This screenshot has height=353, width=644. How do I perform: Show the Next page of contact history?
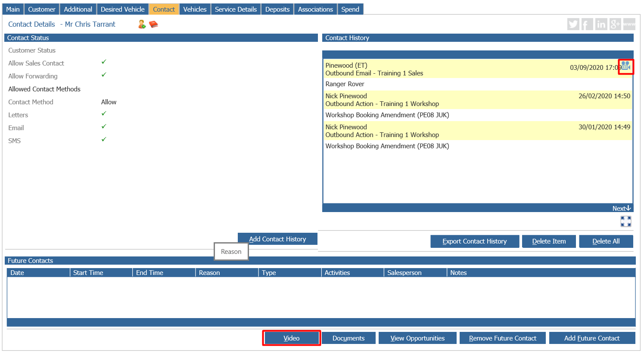click(x=622, y=208)
